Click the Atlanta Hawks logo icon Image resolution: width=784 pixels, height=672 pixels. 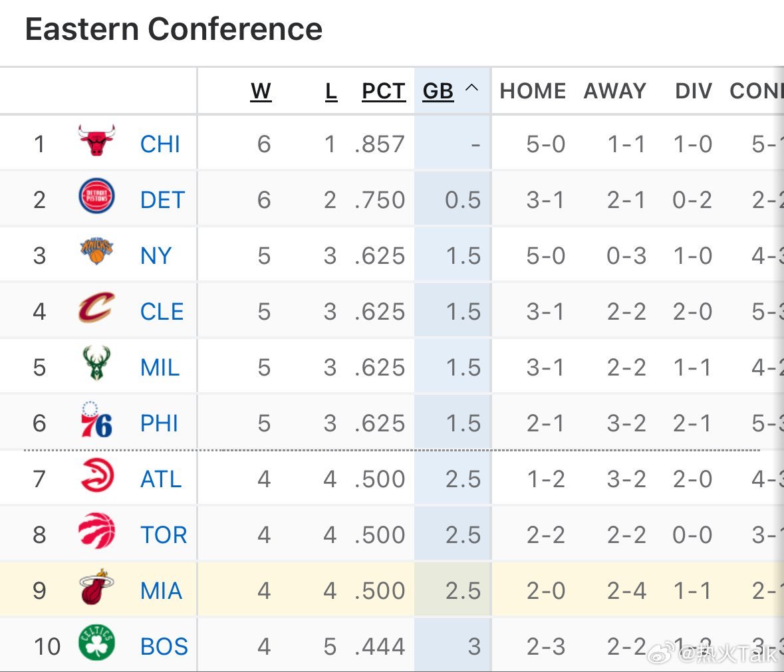point(96,476)
